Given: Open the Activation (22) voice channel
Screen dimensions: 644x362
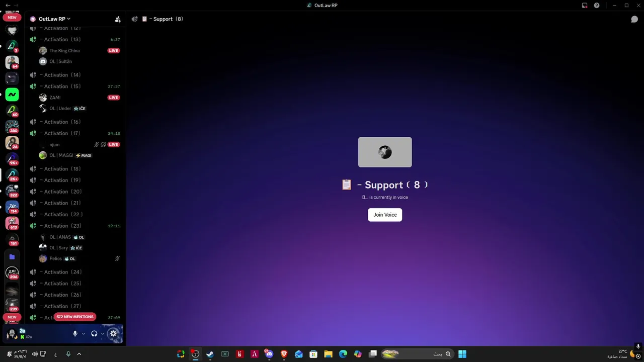Looking at the screenshot, I should (x=75, y=214).
